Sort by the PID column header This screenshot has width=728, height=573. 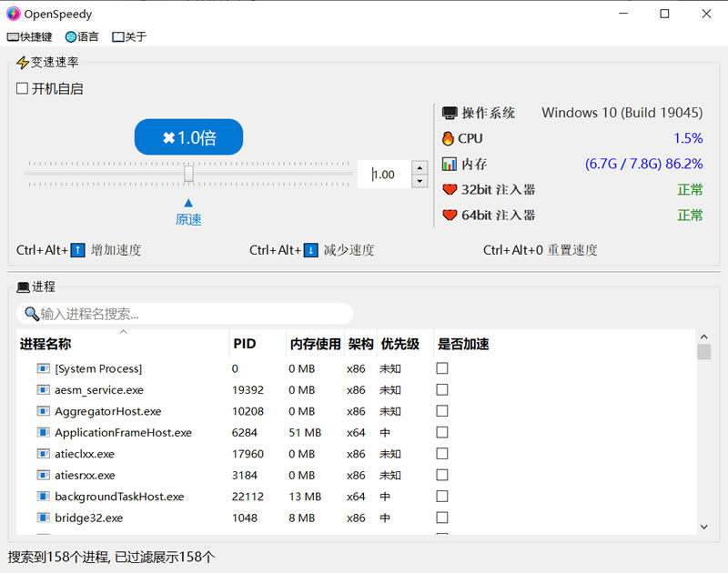pyautogui.click(x=258, y=344)
